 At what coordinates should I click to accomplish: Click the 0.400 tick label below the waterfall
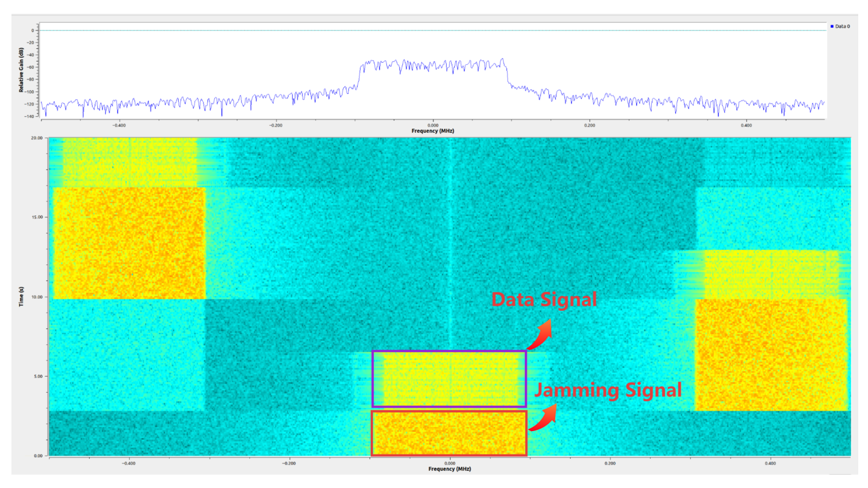[770, 463]
